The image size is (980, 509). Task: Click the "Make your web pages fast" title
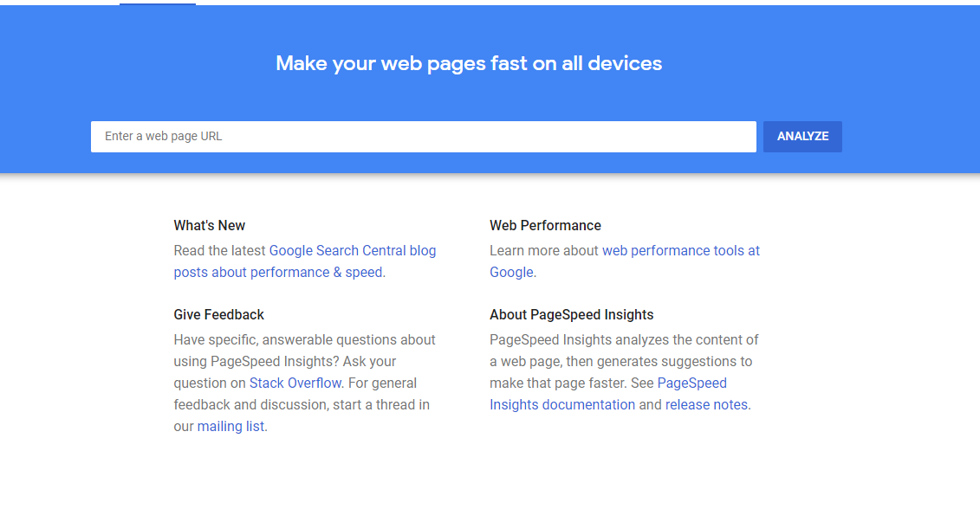pos(469,63)
